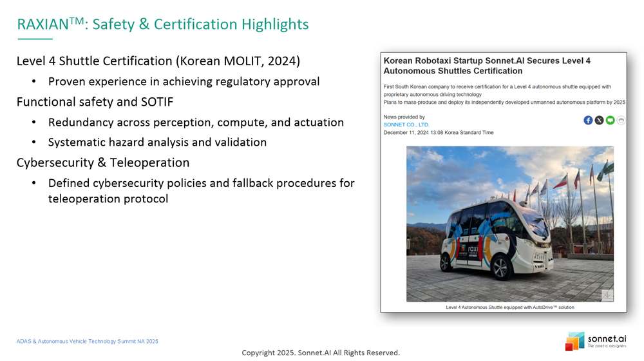Select the Level 4 Shuttle Certification heading
This screenshot has width=644, height=361.
click(x=158, y=61)
